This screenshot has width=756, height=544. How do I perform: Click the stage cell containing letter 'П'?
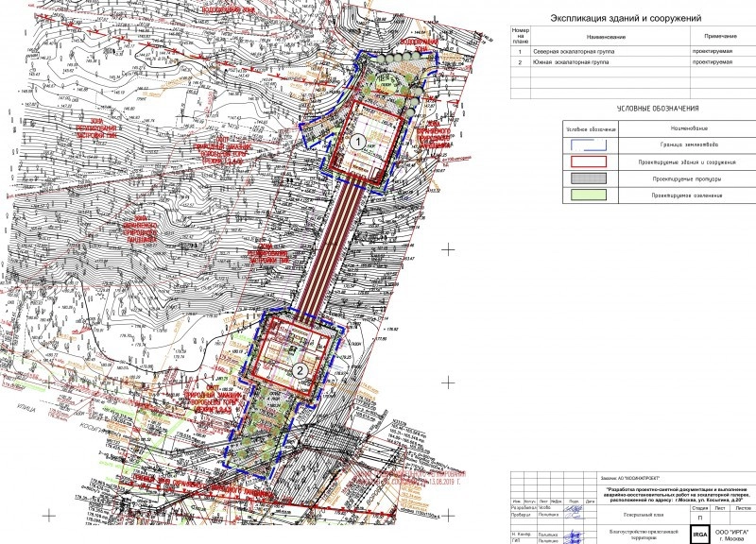[699, 518]
